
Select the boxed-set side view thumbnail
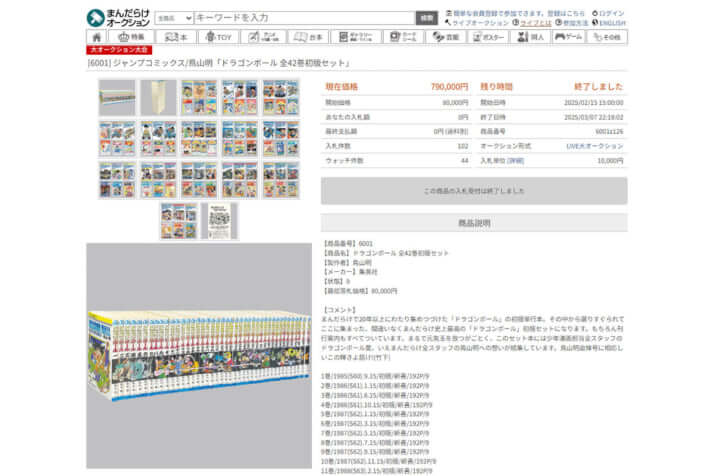[117, 97]
